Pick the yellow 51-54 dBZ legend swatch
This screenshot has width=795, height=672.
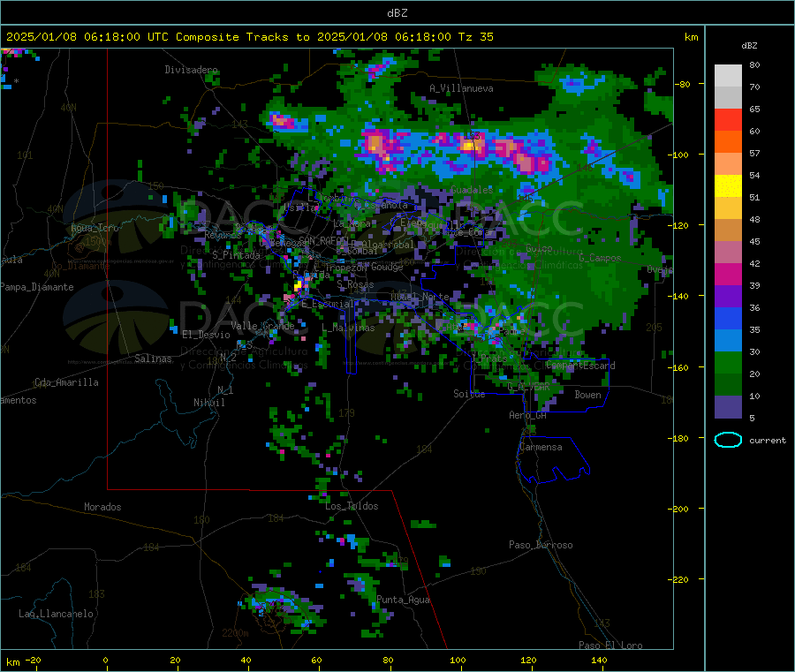(x=728, y=186)
